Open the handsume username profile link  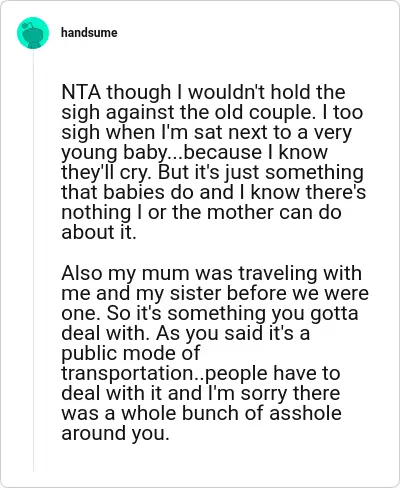[x=89, y=33]
